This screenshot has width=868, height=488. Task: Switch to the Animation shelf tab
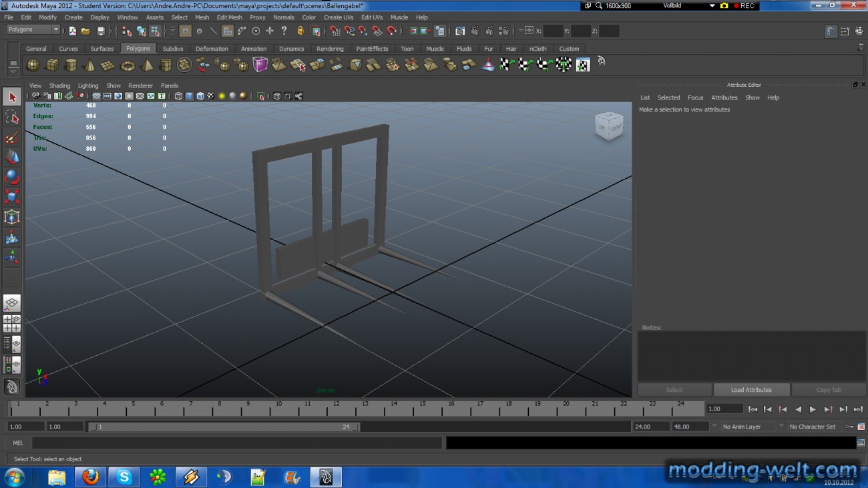point(254,49)
